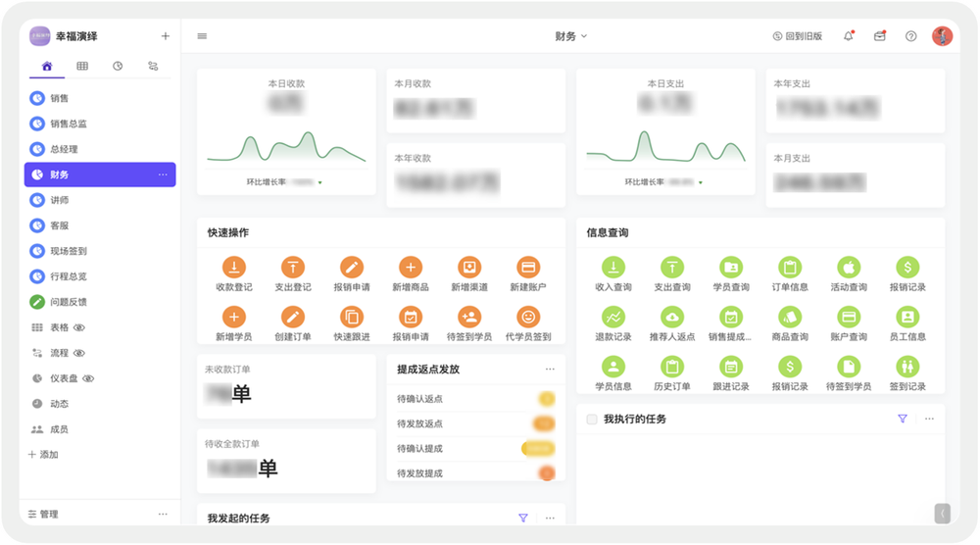980x545 pixels.
Task: Open the 新建账户 card icon
Action: 528,267
